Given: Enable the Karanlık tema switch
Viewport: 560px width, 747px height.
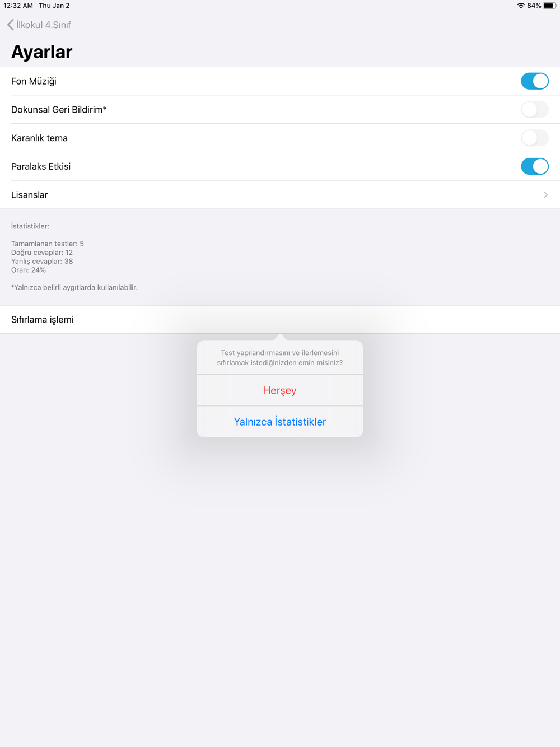Looking at the screenshot, I should pos(534,138).
